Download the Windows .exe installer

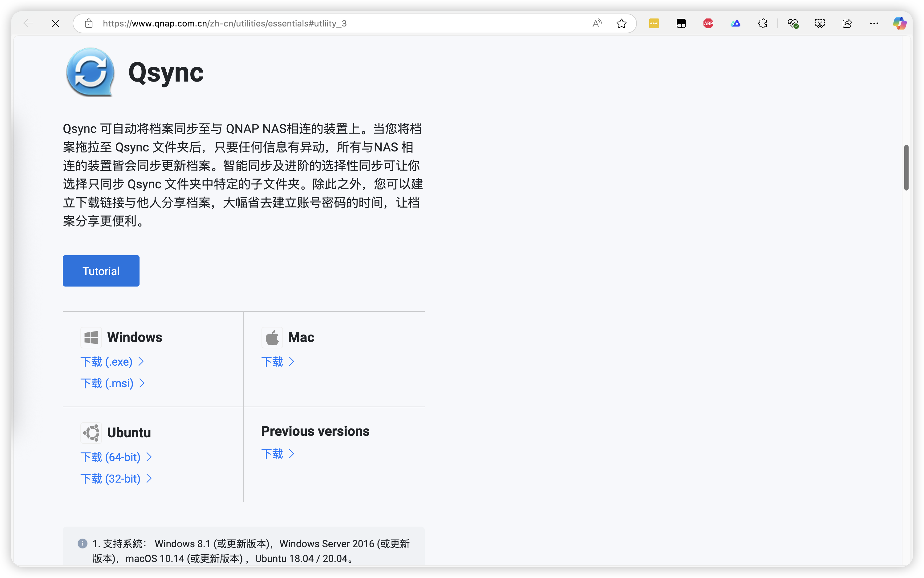pos(112,362)
